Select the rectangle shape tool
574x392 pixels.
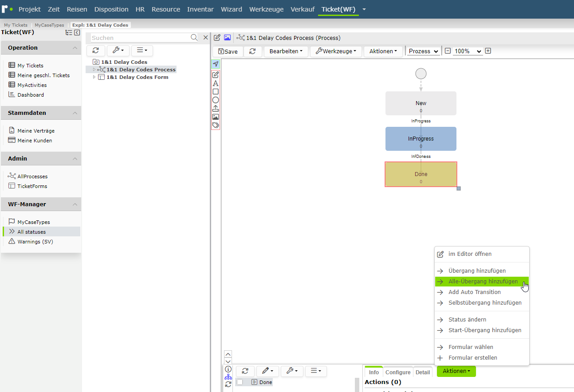pos(216,91)
